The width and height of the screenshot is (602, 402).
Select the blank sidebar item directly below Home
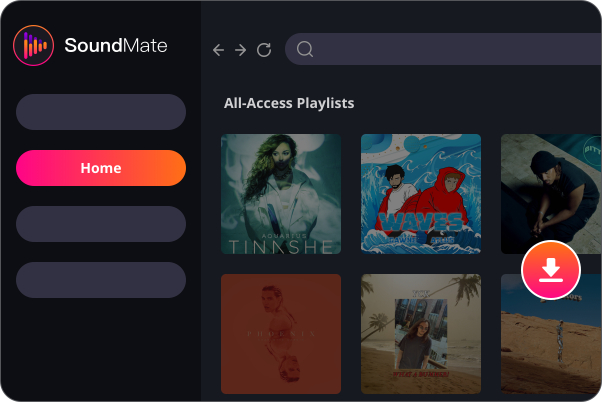click(x=101, y=224)
